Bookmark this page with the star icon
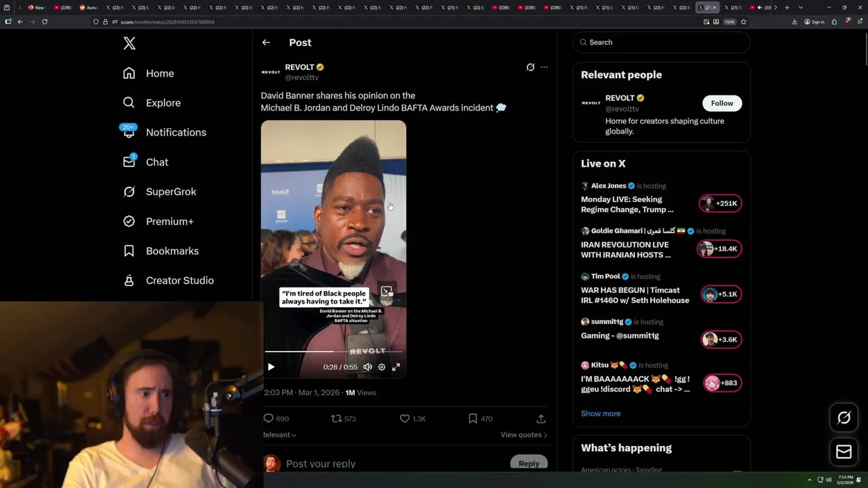Viewport: 868px width, 488px height. [x=743, y=22]
